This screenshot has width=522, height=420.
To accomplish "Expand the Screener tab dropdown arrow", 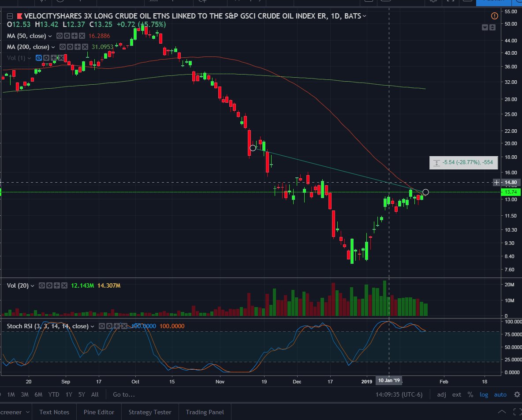I will [28, 412].
